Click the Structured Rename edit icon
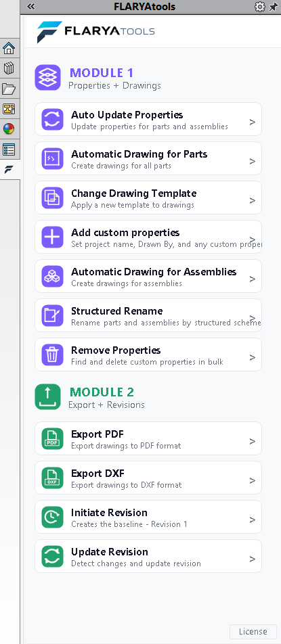Screen dimensions: 281x644 click(x=53, y=315)
